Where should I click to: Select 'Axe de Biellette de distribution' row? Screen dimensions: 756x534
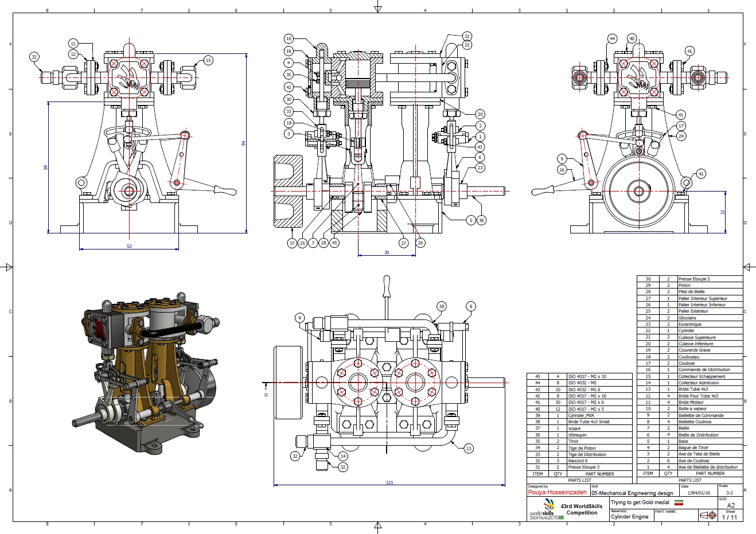690,467
